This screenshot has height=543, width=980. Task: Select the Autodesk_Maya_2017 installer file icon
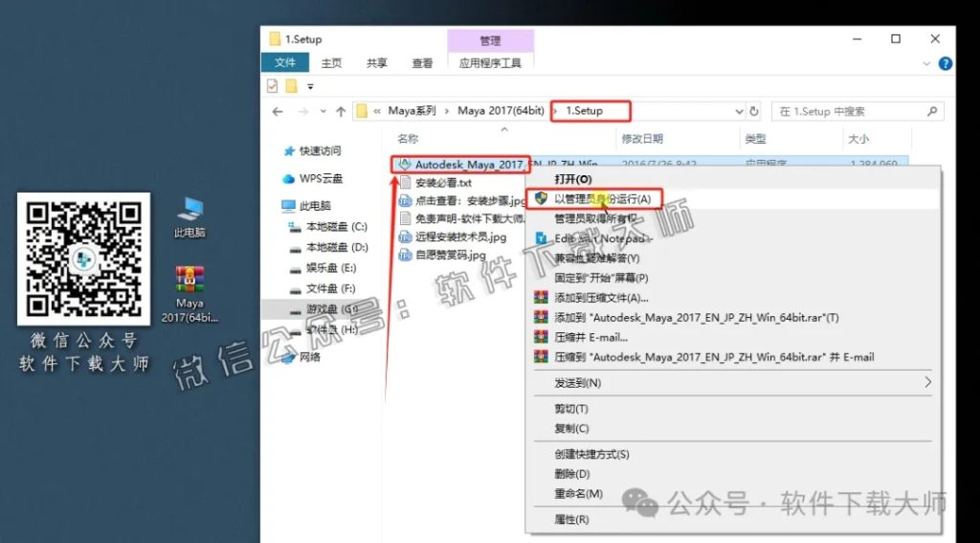[x=405, y=165]
